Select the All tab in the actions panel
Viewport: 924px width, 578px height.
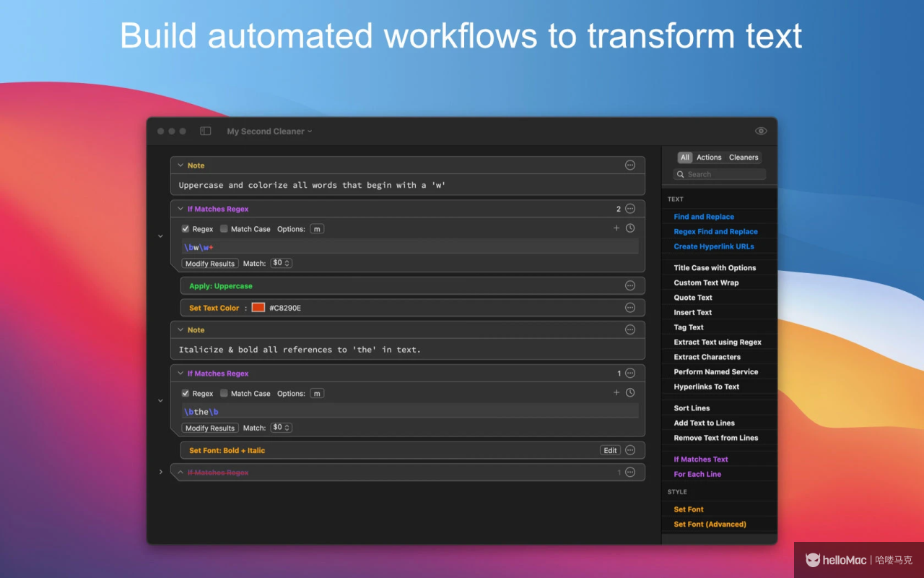pos(685,158)
